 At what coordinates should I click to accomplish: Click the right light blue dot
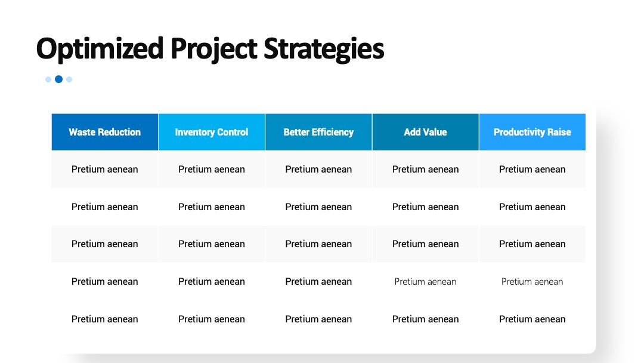click(69, 79)
